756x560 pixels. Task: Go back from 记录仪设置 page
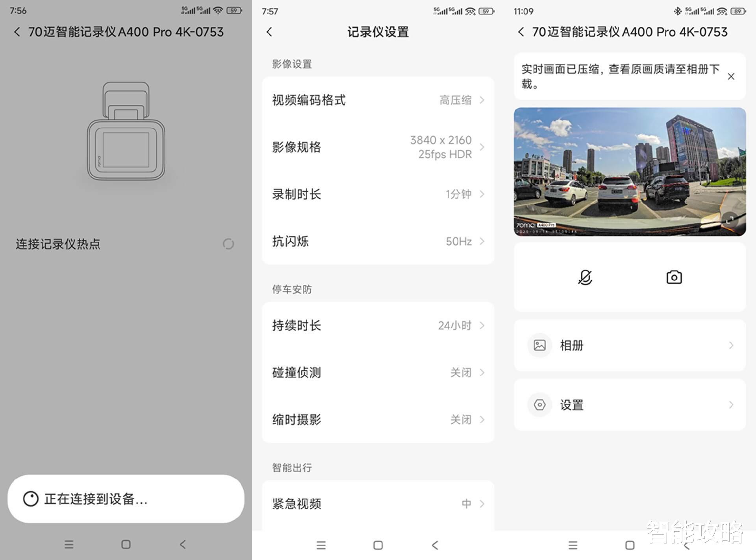coord(270,32)
